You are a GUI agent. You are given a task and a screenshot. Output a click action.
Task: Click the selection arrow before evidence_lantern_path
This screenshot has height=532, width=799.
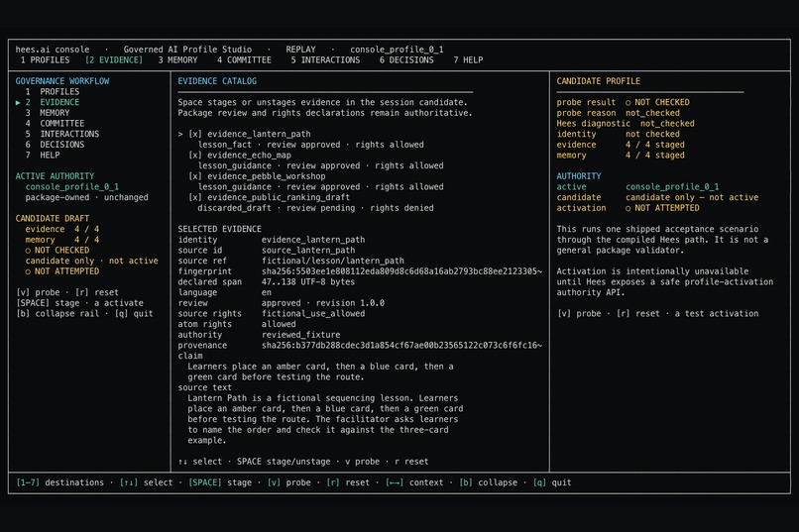coord(180,134)
